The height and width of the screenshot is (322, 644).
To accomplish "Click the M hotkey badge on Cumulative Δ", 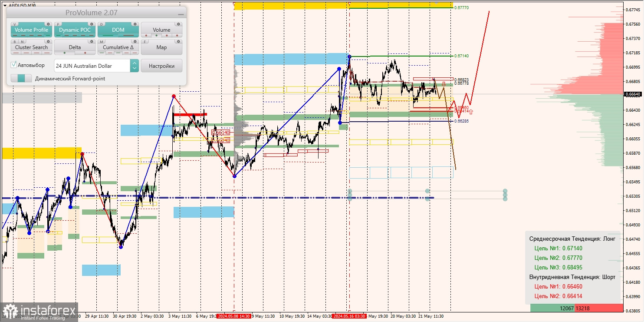I will coord(102,42).
